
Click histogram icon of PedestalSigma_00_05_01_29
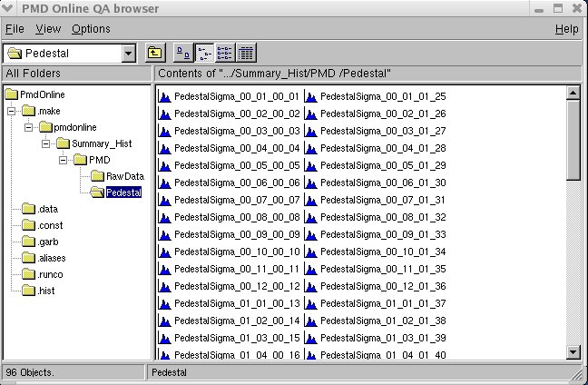pos(311,166)
